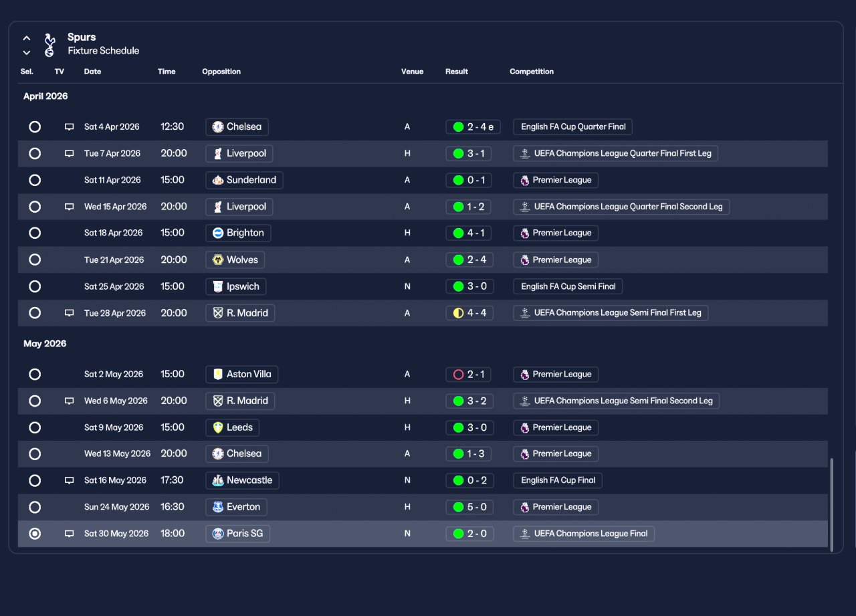
Task: Click the Premier League icon for the Everton match
Action: pos(525,507)
